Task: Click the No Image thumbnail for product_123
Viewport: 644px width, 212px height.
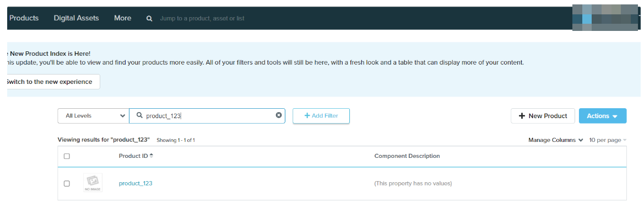Action: (93, 182)
